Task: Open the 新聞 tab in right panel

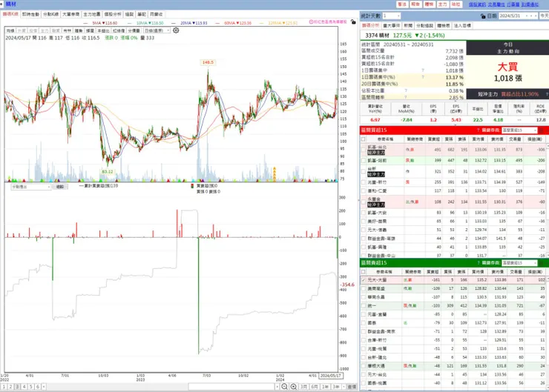Action: tap(408, 26)
